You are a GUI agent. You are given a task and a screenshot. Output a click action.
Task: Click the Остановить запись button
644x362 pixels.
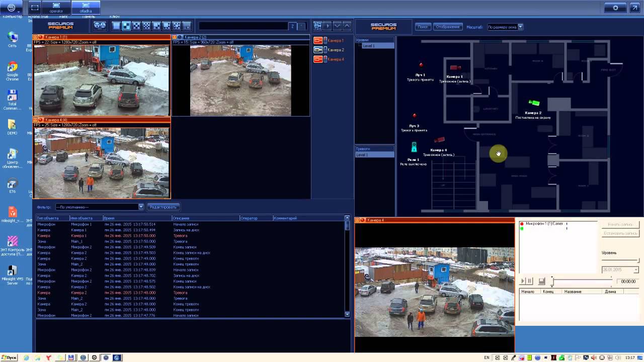(x=621, y=233)
